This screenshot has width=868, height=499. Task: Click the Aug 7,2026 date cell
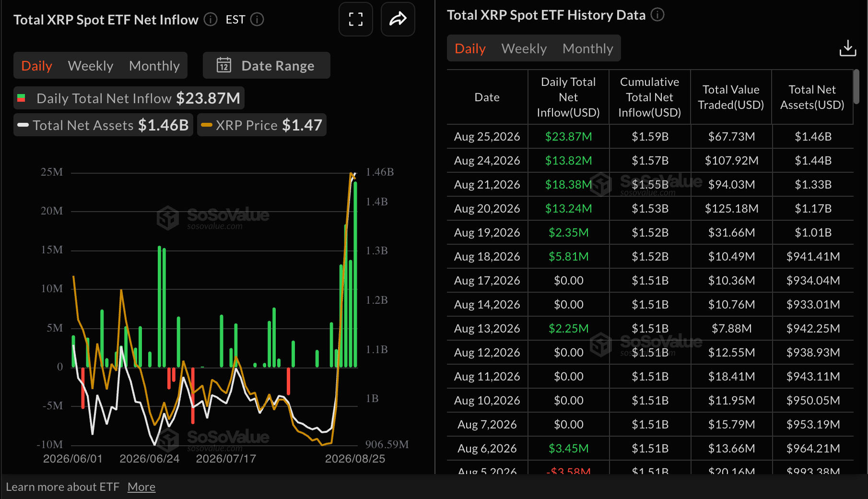pos(487,424)
